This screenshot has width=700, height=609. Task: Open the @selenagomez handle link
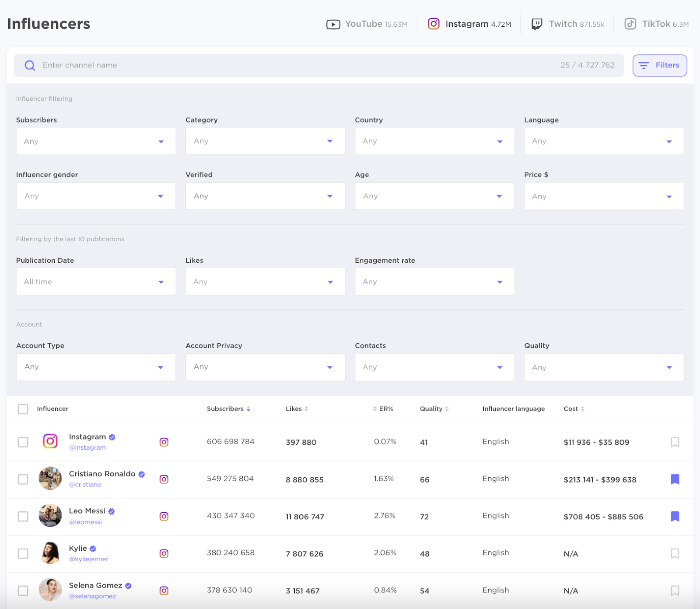pos(92,596)
